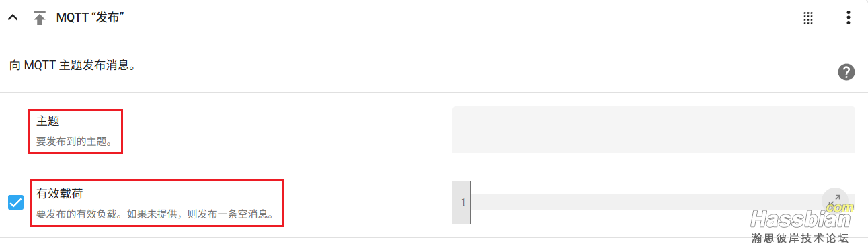Image resolution: width=868 pixels, height=250 pixels.
Task: Click the MQTT publish upload arrow icon
Action: pyautogui.click(x=40, y=19)
